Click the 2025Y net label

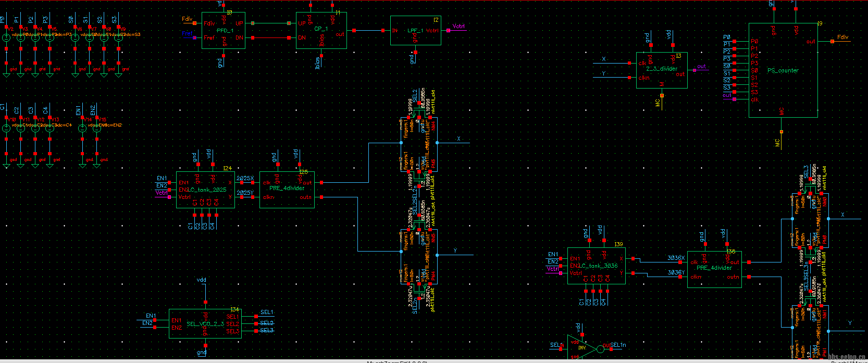coord(245,193)
